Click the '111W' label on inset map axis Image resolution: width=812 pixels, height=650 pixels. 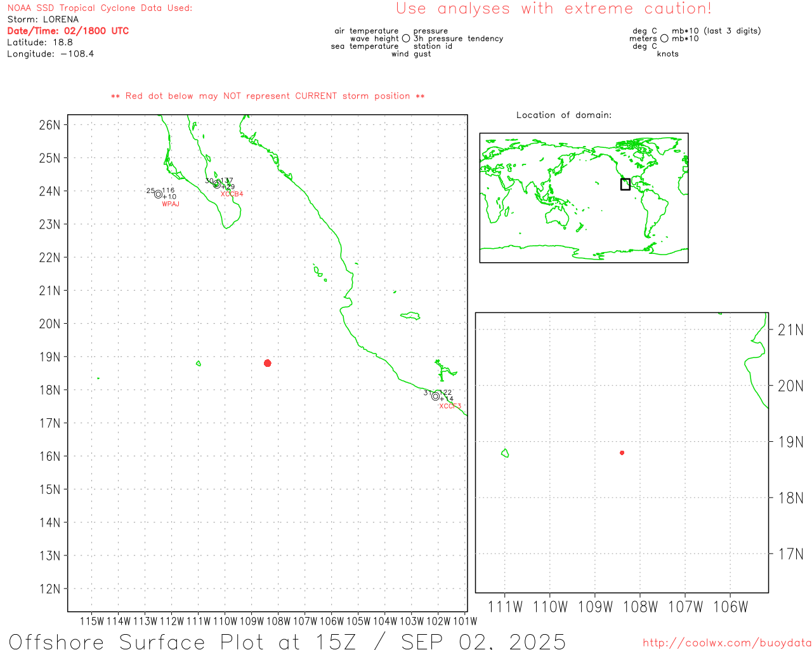click(x=506, y=607)
